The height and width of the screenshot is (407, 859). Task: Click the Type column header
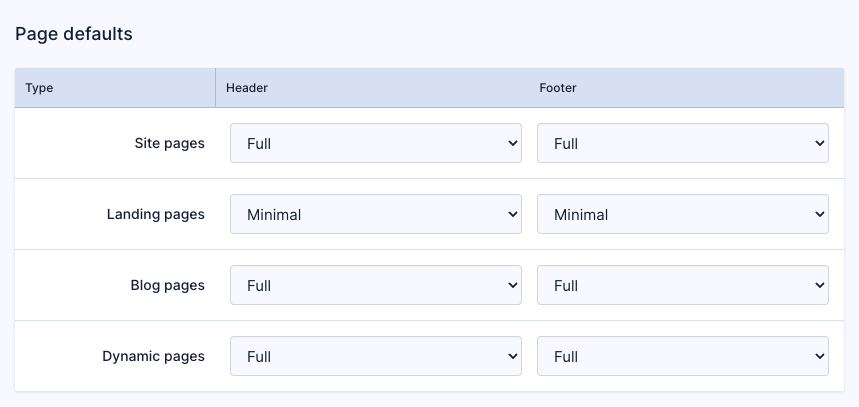click(40, 88)
